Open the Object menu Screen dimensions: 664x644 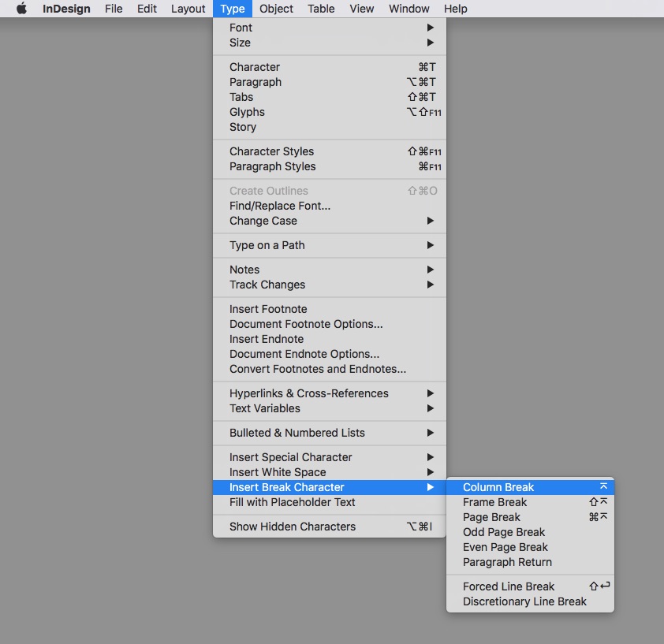276,9
